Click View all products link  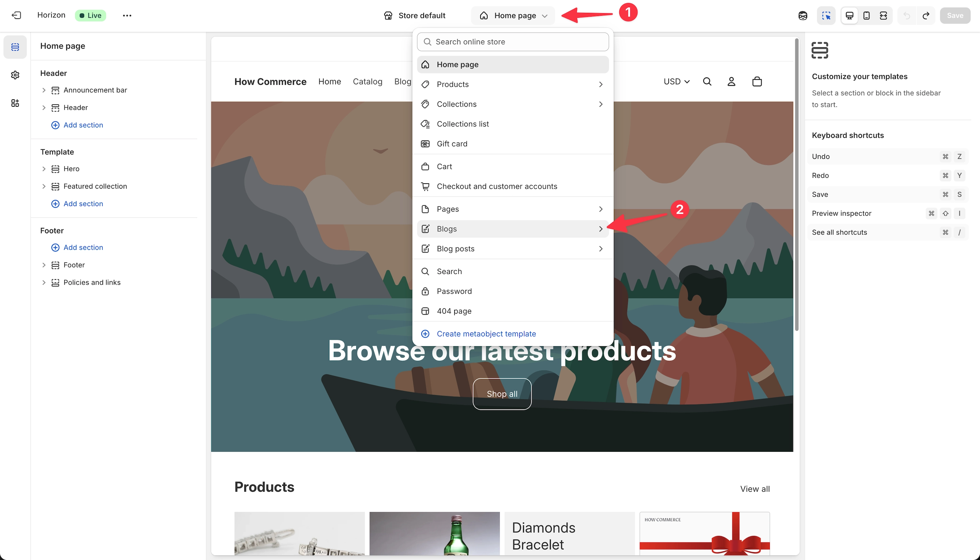(x=755, y=489)
